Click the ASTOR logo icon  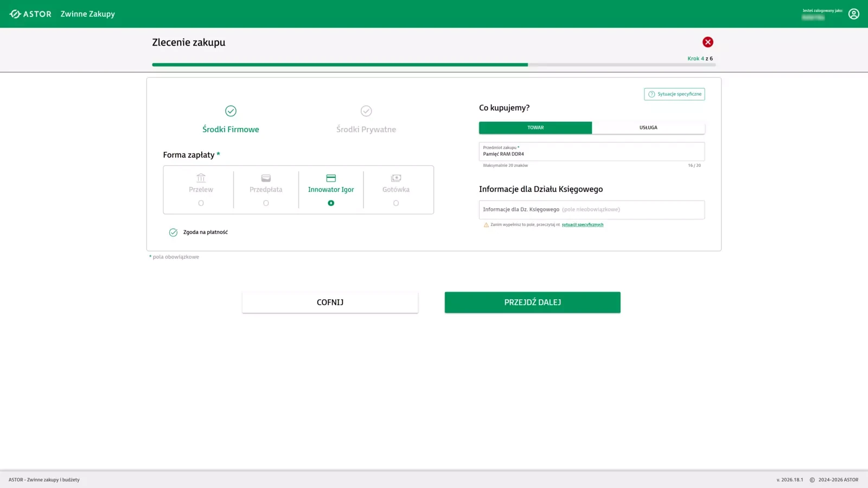click(x=15, y=14)
